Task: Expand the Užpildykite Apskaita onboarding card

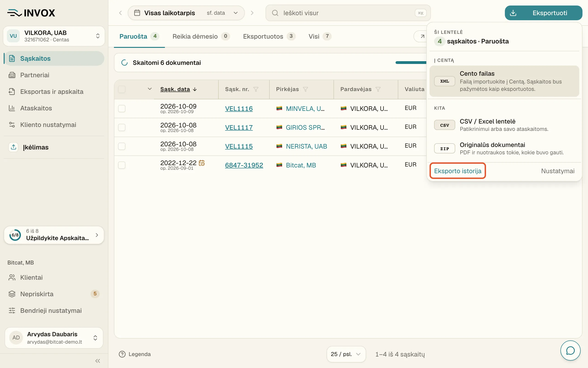Action: coord(54,235)
